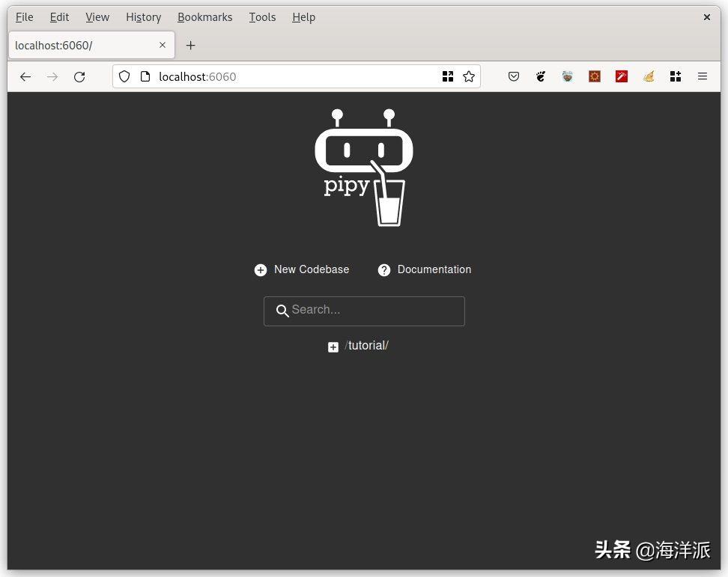
Task: Click the QR code icon in address bar
Action: 448,76
